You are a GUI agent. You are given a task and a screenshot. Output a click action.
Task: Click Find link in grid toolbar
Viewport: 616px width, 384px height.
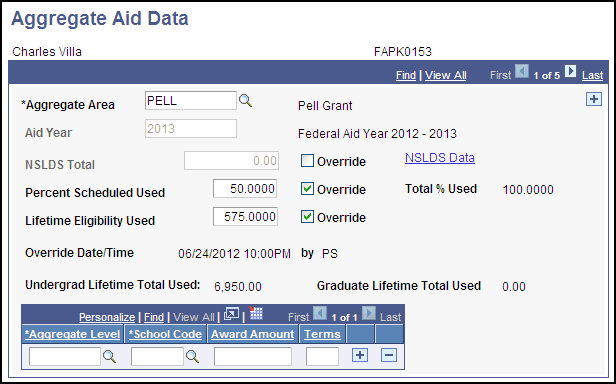pos(154,317)
